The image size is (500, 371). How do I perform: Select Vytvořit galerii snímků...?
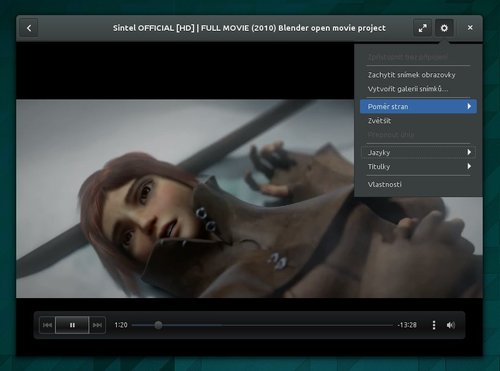(418, 89)
